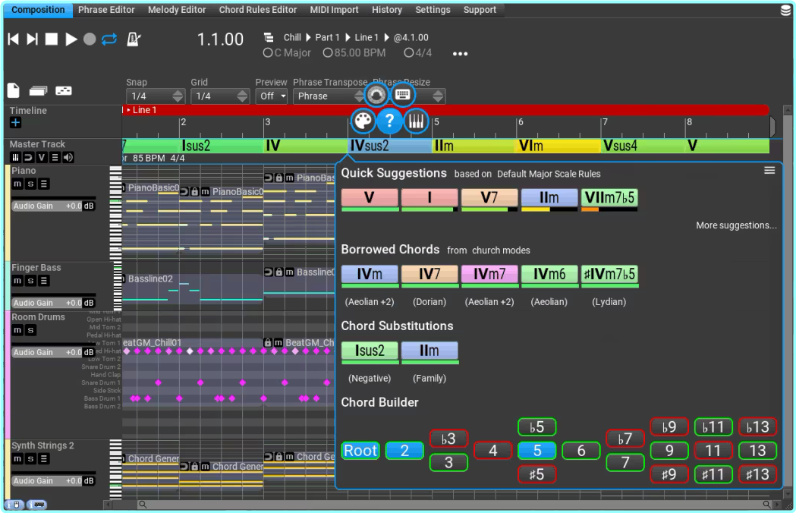Screen dimensions: 796x513
Task: Choose the VIIm7b5 quick suggestion chord
Action: click(609, 198)
